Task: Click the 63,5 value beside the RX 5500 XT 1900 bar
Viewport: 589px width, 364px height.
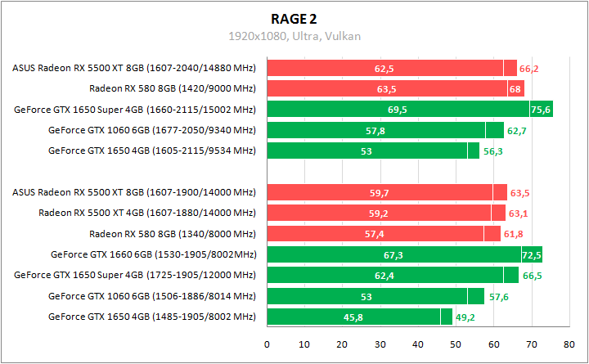Action: (520, 193)
